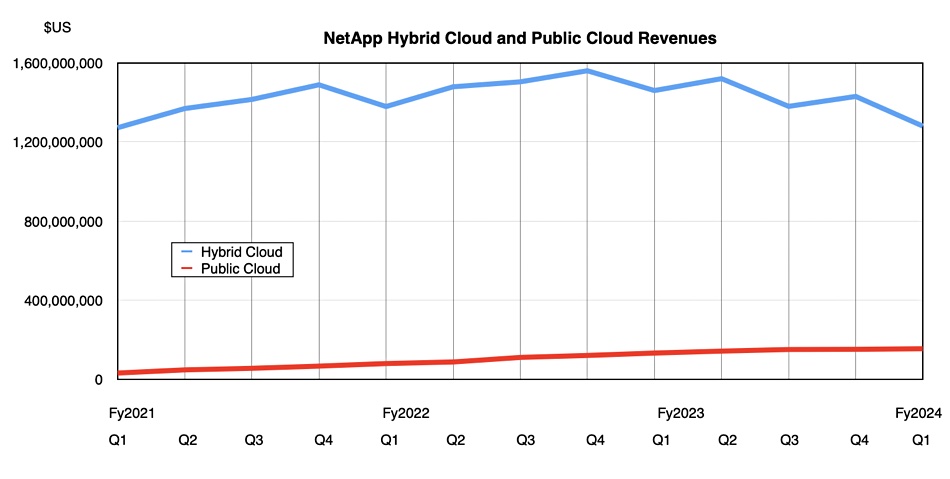The width and height of the screenshot is (950, 479).
Task: Click the red Public Cloud legend swatch
Action: click(x=187, y=268)
